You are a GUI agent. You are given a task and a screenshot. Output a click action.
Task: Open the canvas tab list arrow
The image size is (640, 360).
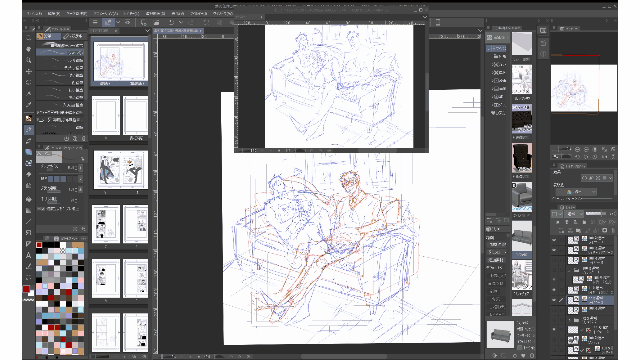480,31
